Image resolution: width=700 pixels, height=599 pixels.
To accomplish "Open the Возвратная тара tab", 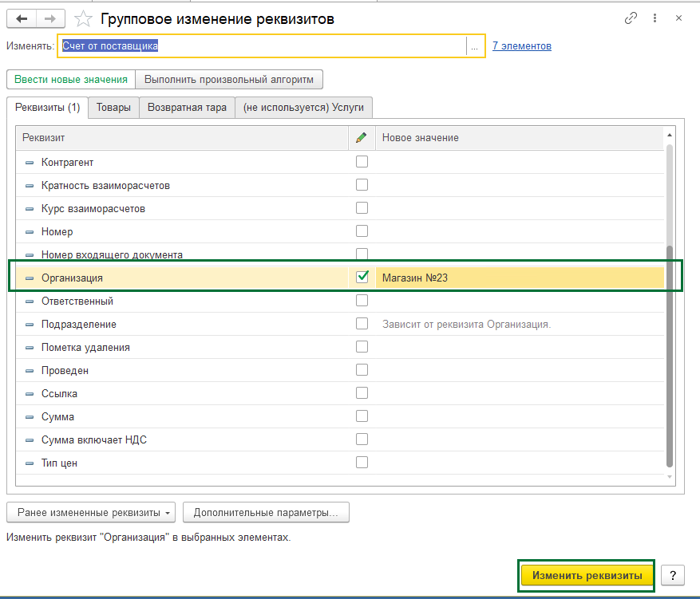I will tap(187, 108).
